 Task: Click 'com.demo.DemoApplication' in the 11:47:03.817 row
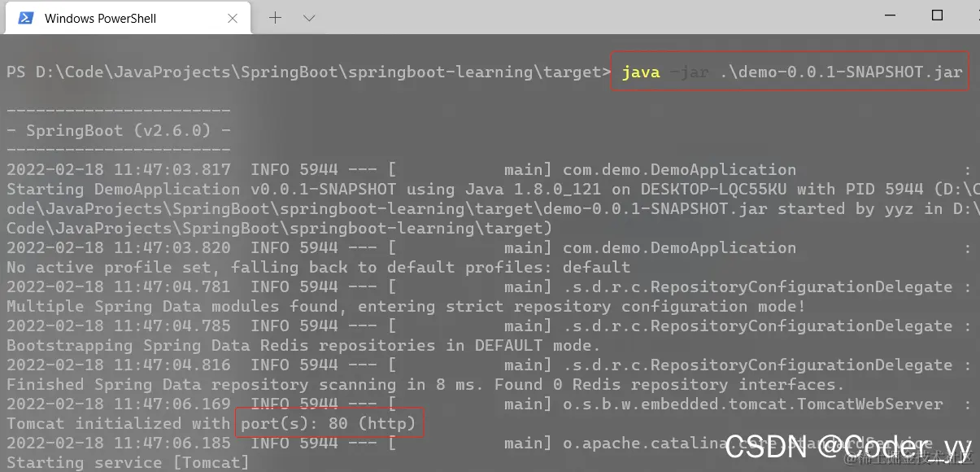(680, 169)
